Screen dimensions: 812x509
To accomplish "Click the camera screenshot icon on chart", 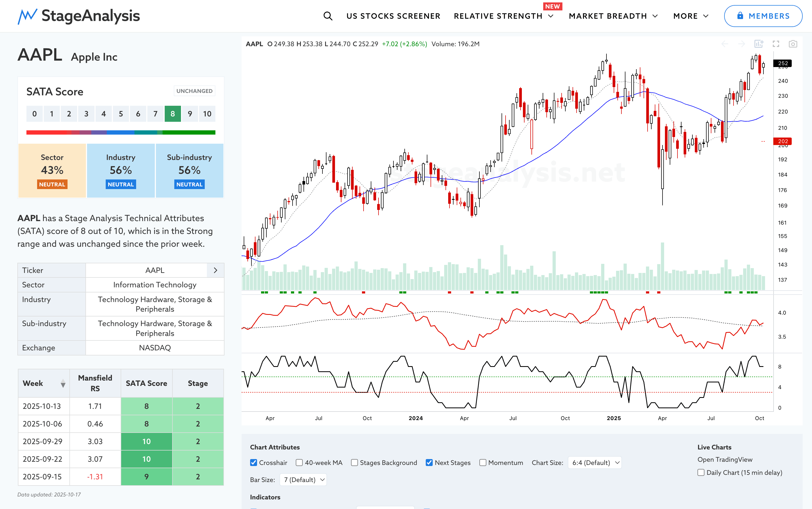I will 793,44.
